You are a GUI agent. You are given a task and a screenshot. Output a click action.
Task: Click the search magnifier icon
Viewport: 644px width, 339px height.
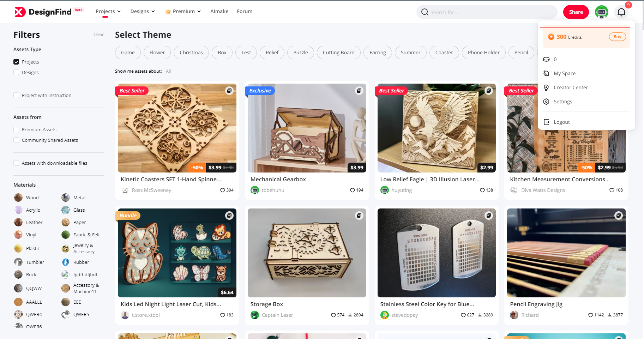(x=425, y=12)
